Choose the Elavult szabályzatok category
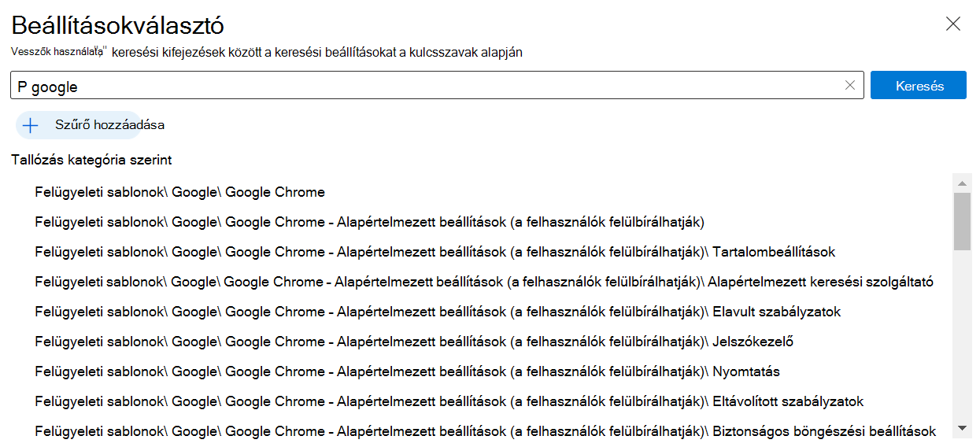Viewport: 980px width, 447px height. 438,312
